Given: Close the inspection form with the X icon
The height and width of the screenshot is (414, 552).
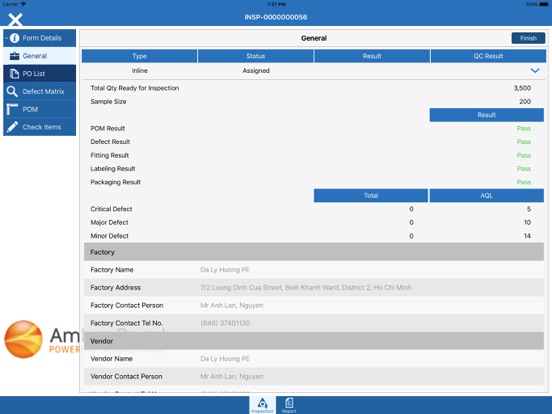Looking at the screenshot, I should 15,19.
